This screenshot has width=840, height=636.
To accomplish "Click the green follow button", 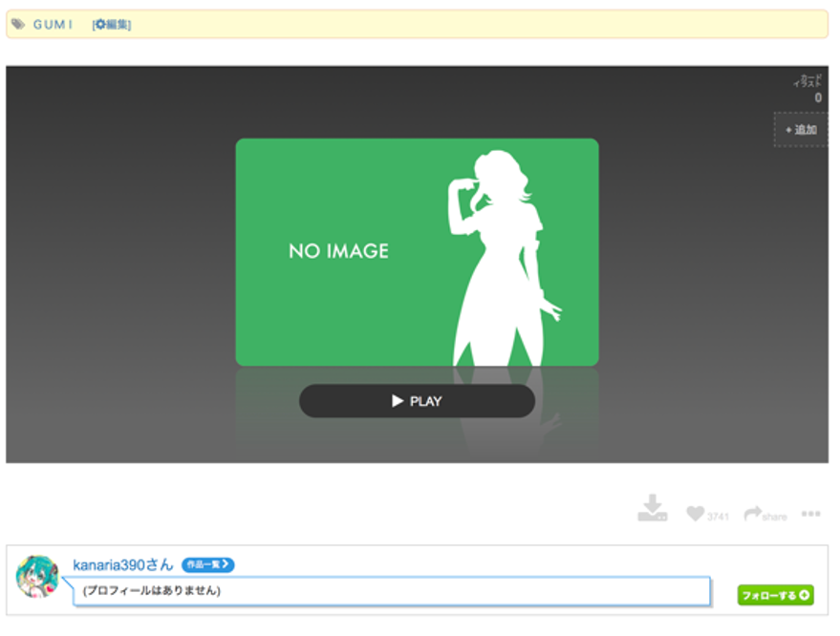I will click(x=775, y=595).
